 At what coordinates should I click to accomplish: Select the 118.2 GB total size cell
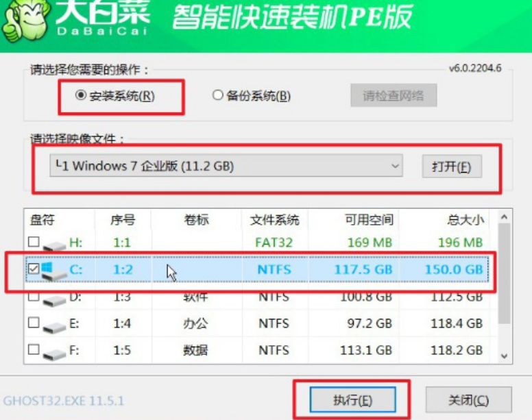coord(457,350)
